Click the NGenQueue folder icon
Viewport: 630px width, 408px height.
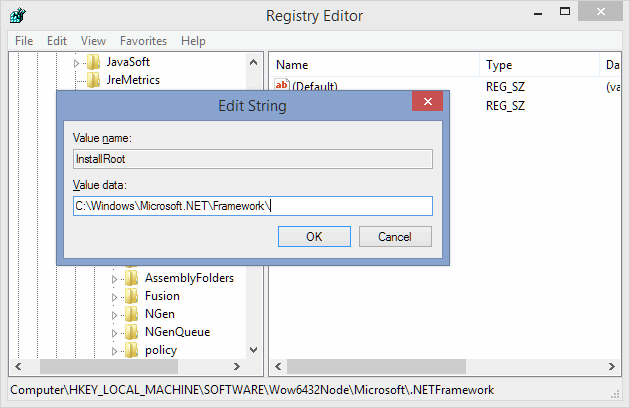[x=131, y=332]
